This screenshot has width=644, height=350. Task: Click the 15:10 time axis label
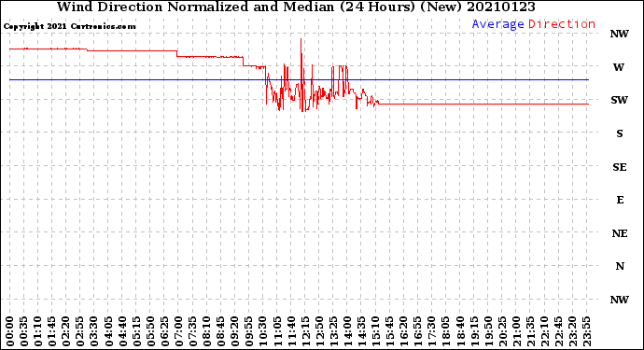[x=375, y=331]
